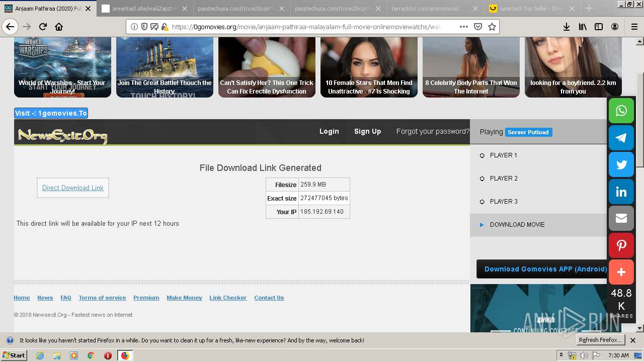The width and height of the screenshot is (644, 362).
Task: Open the Firefox home page
Action: [59, 27]
